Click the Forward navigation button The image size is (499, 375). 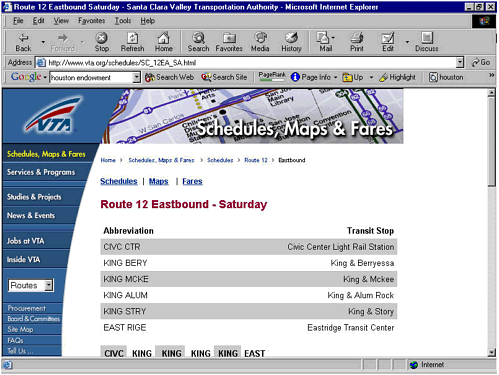pos(63,42)
